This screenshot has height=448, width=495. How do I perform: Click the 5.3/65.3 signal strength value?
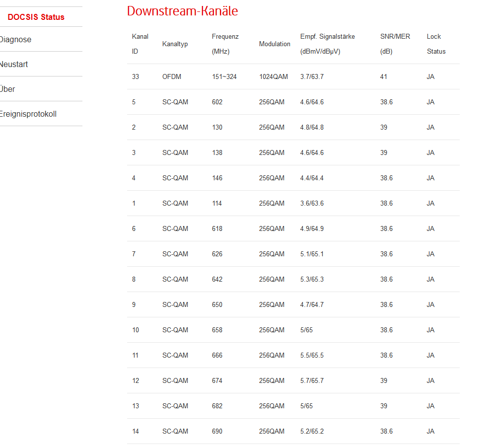coord(312,280)
